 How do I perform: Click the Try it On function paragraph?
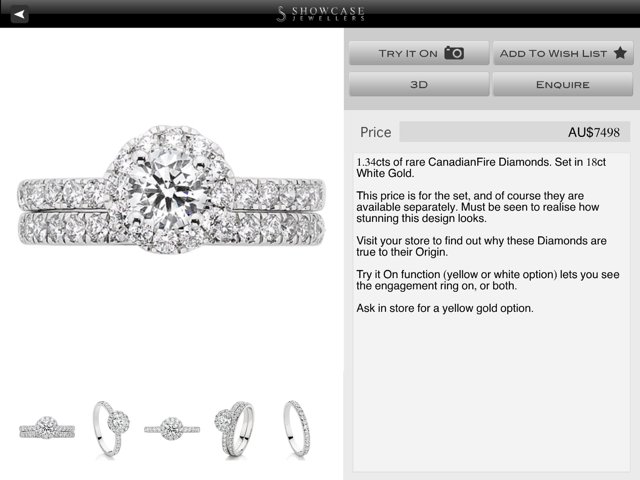coord(488,280)
